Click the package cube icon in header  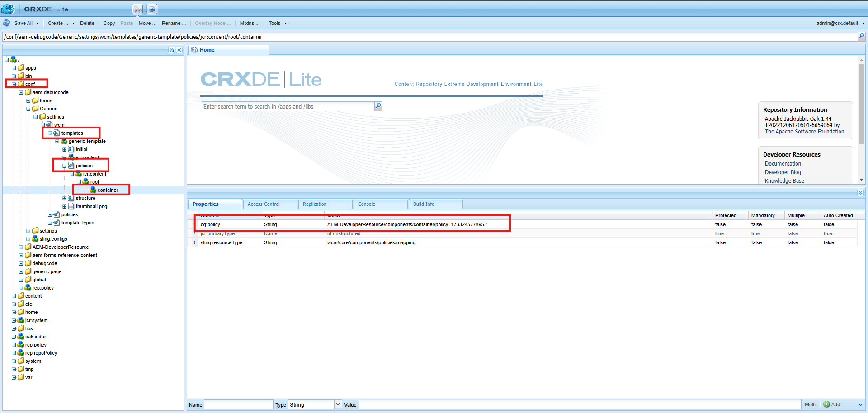tap(152, 9)
